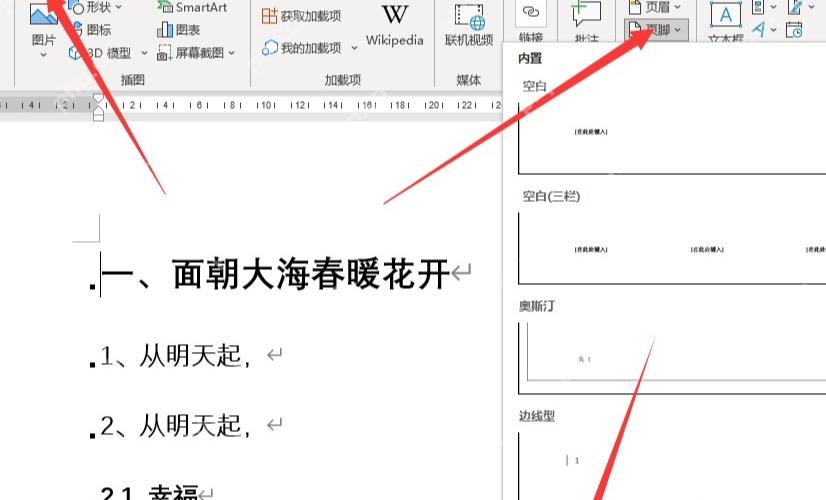Expand the 我的加载项 dropdown arrow

point(354,48)
